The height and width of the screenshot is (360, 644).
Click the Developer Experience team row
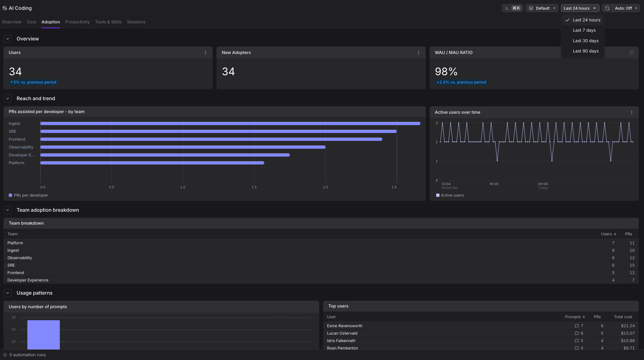tap(321, 280)
